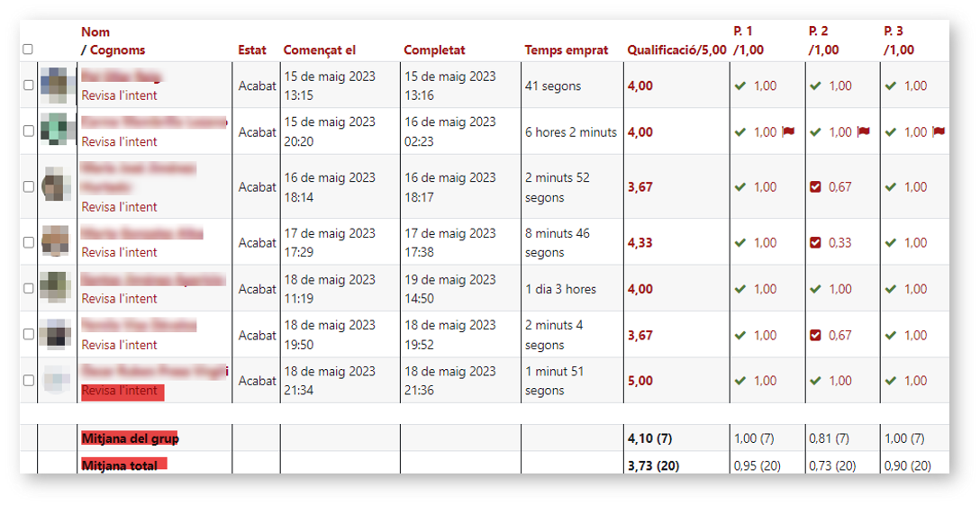
Task: Toggle the select-all checkbox in table header
Action: (28, 50)
